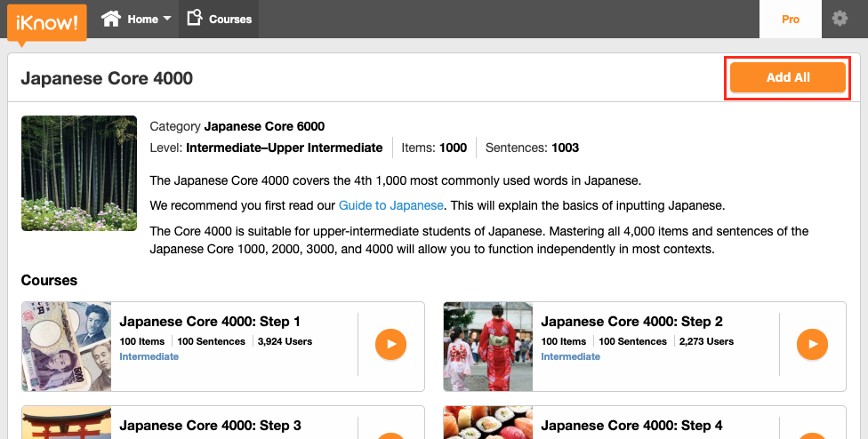Viewport: 868px width, 439px height.
Task: Click the 'Sentences: 1003' text
Action: [532, 148]
